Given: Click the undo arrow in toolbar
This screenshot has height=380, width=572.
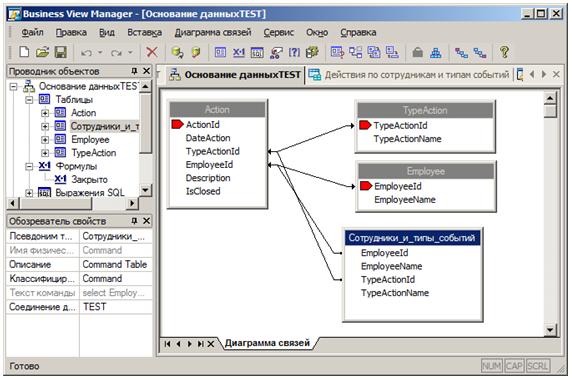Looking at the screenshot, I should (x=86, y=53).
